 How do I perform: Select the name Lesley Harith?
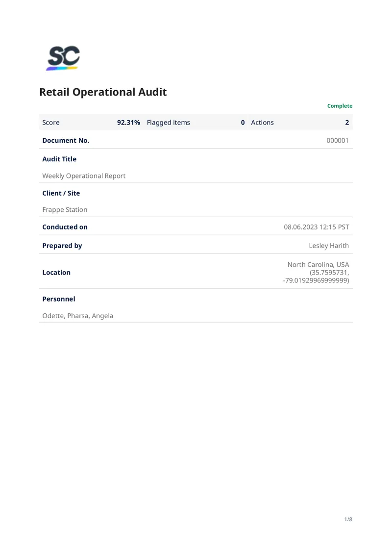coord(329,246)
